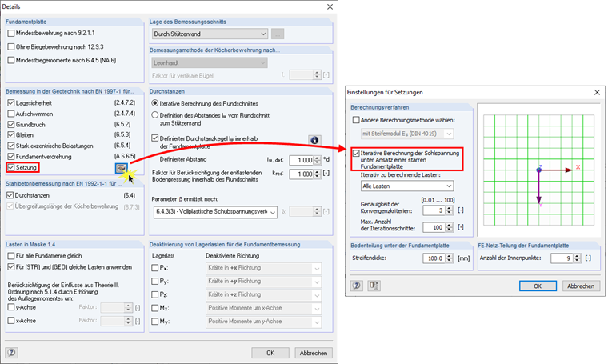Open Positive Momente um x-Achse dropdown

(x=264, y=308)
